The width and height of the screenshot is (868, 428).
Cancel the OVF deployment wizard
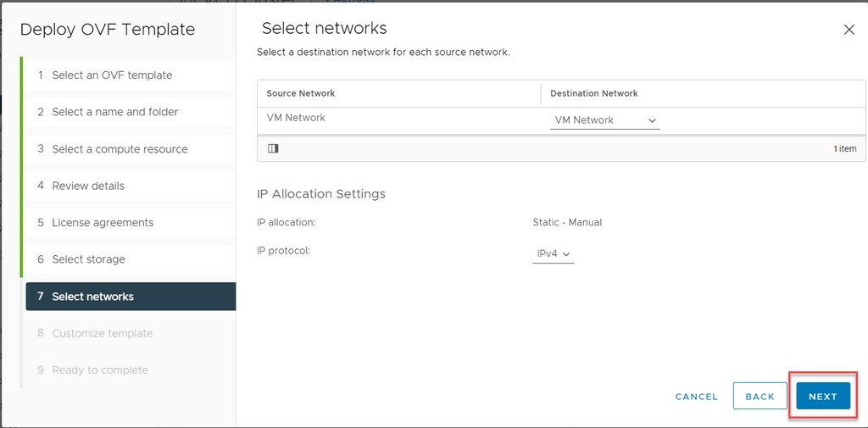696,397
